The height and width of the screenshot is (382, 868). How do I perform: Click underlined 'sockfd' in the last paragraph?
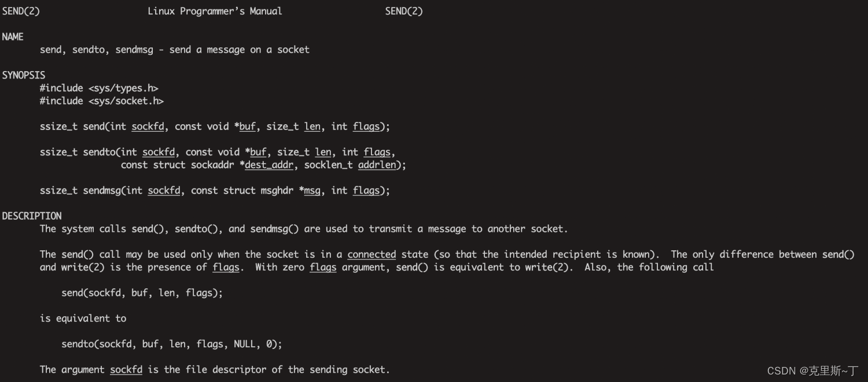126,370
